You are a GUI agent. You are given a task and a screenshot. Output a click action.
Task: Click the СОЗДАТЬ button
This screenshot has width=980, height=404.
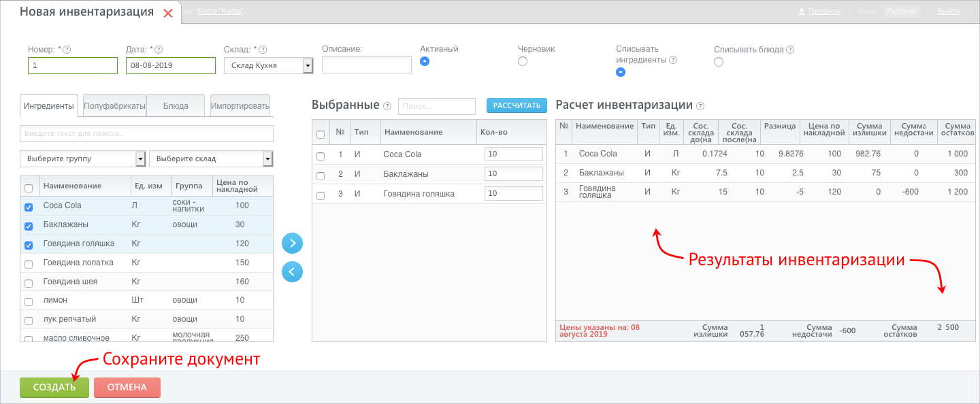point(54,388)
